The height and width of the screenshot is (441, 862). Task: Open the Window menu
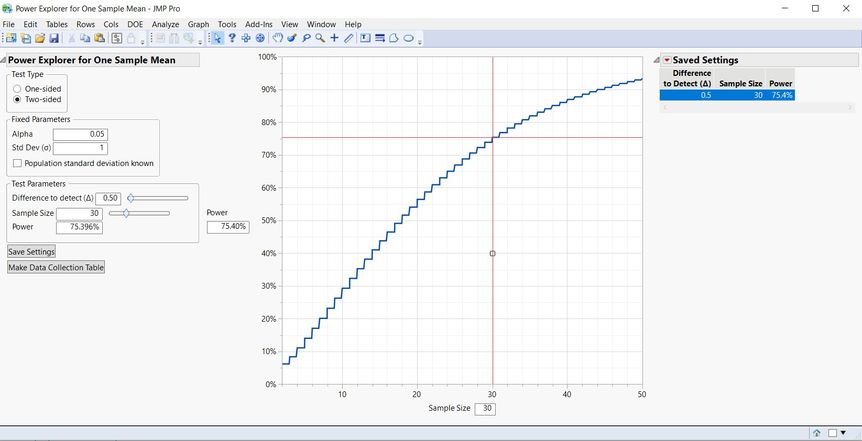(x=321, y=24)
